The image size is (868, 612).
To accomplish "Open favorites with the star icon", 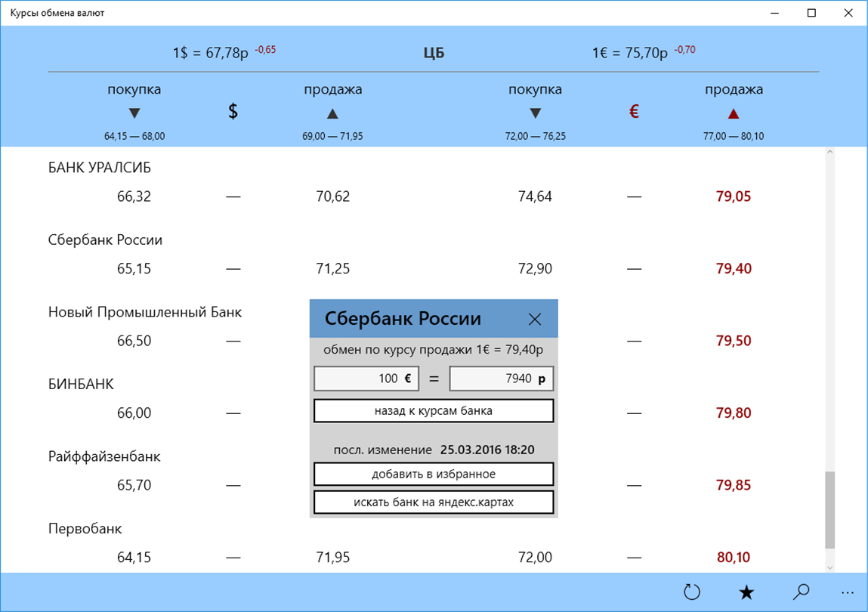I will [746, 592].
